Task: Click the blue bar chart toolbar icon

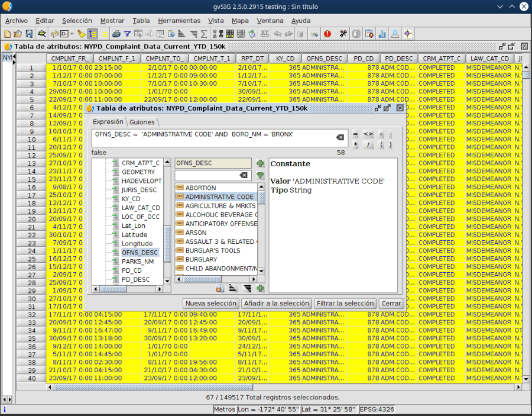Action: 382,34
